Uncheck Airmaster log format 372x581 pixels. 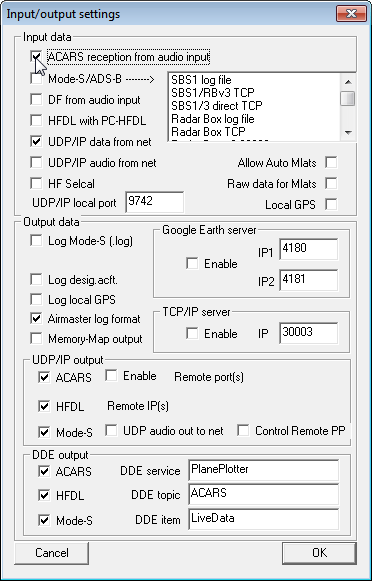point(36,319)
